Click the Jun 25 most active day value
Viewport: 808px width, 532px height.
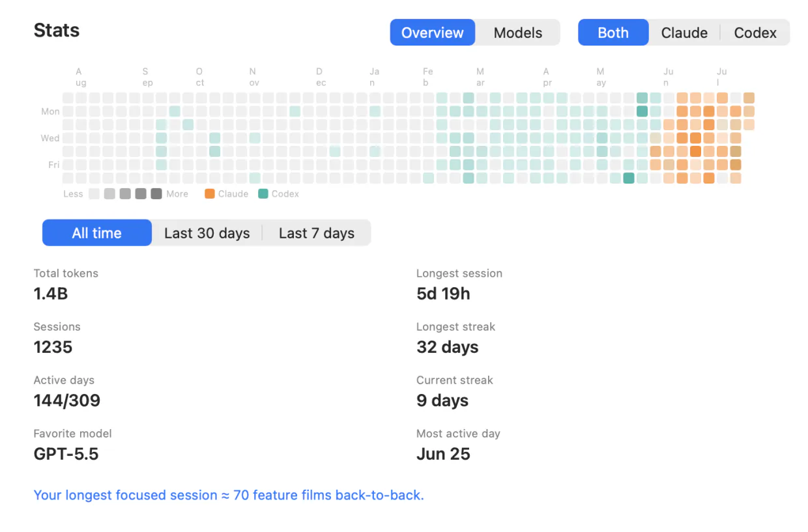[x=443, y=454]
